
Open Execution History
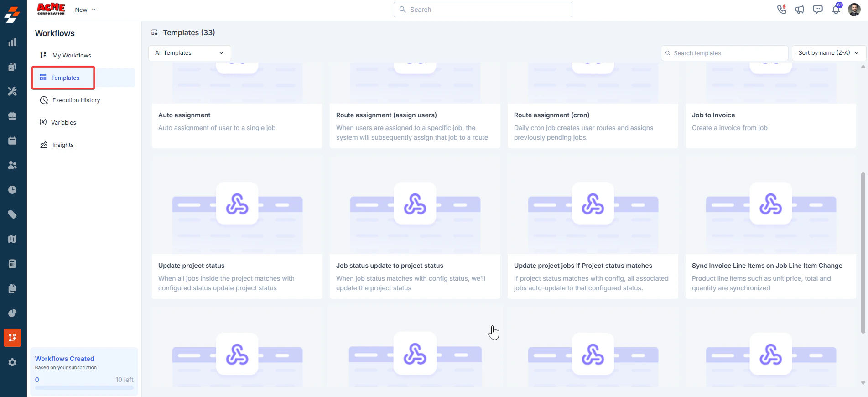[76, 100]
